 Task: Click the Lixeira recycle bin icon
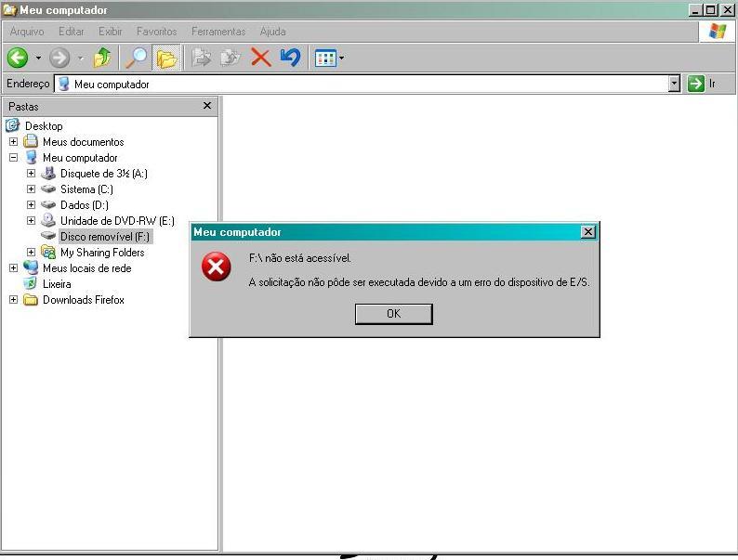31,283
